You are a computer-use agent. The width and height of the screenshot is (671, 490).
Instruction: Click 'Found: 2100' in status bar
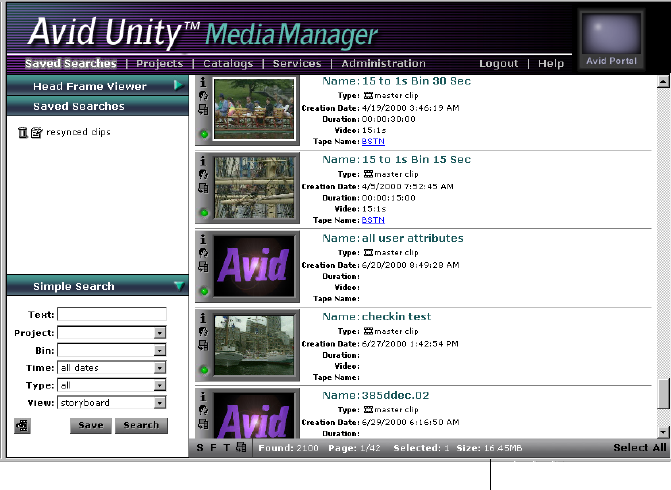[x=288, y=448]
